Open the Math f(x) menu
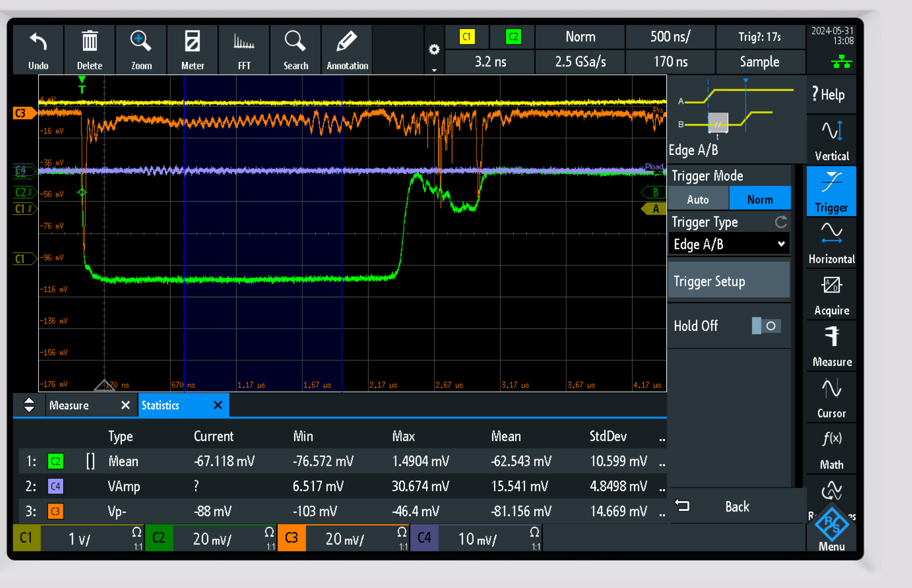 (x=831, y=449)
